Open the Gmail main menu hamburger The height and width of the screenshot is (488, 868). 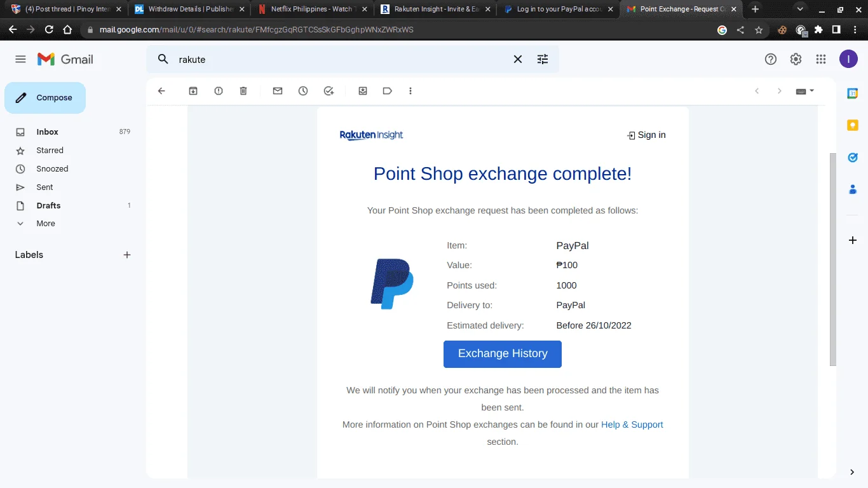point(20,59)
